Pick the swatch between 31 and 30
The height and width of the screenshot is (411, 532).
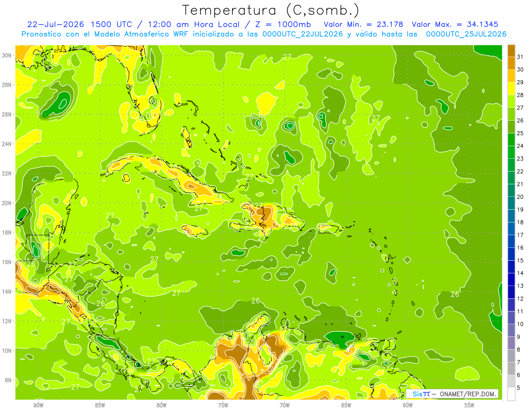pos(511,63)
